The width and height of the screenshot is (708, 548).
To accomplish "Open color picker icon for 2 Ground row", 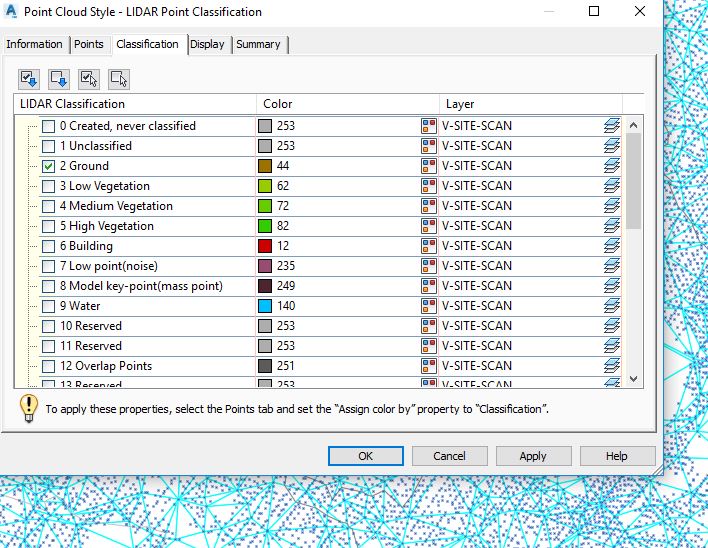I will [429, 166].
